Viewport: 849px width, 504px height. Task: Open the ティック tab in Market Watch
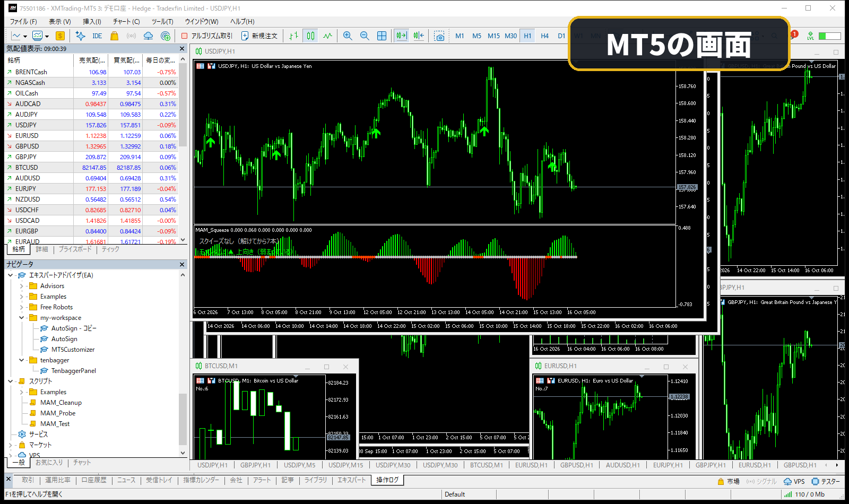[x=110, y=249]
